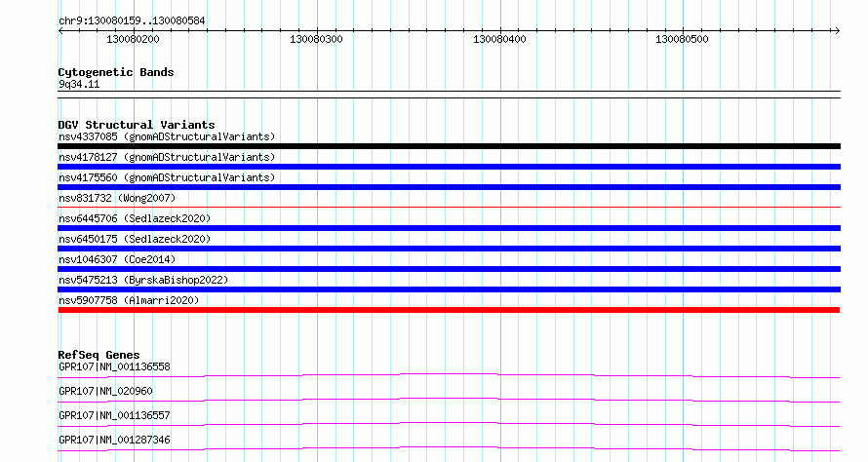Open the nsv4175560 variant label

coord(167,177)
